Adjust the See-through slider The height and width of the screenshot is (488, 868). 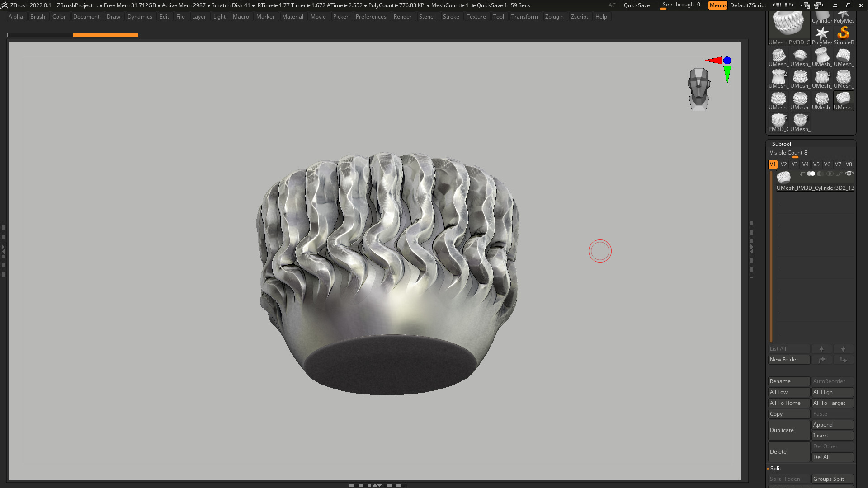click(682, 5)
